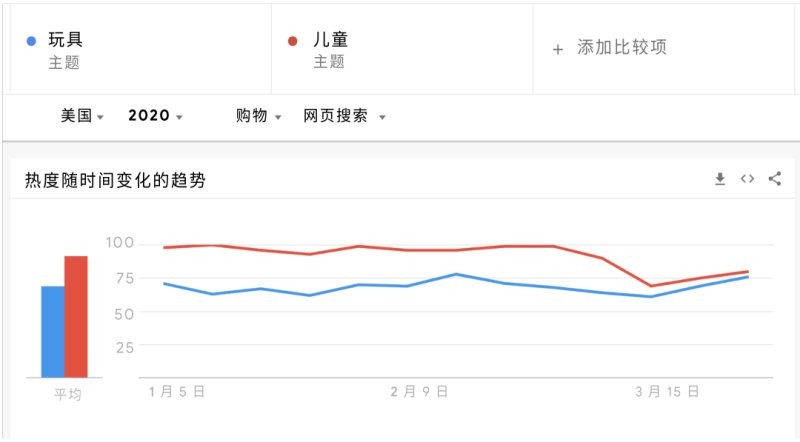Click the 热度随时间变化的趋势 chart title
The image size is (800, 442).
[x=116, y=180]
